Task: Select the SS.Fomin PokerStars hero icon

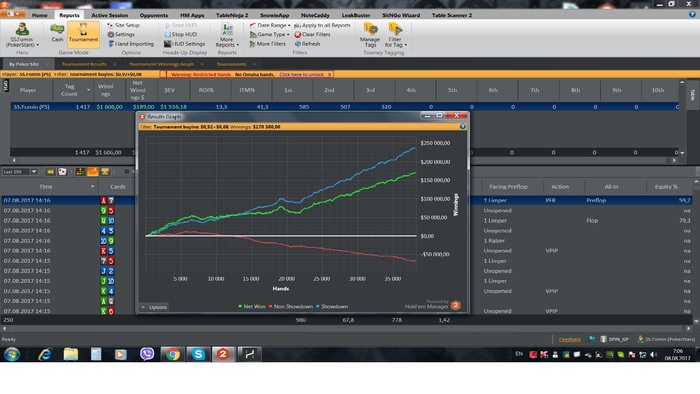Action: point(22,29)
